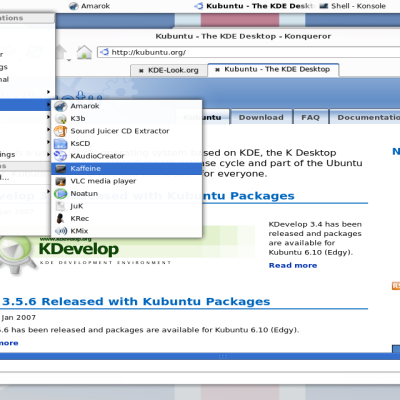
Task: Click the Konqueror home button
Action: (84, 52)
